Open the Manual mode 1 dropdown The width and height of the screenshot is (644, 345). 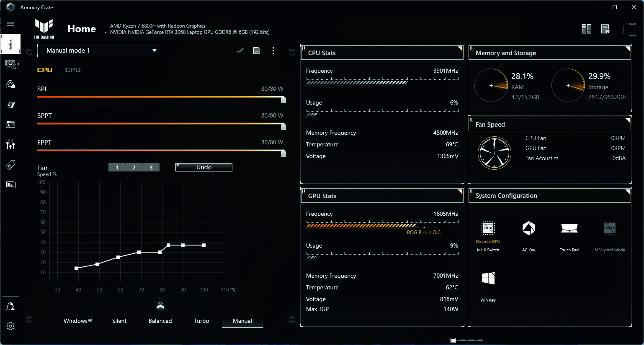click(99, 50)
